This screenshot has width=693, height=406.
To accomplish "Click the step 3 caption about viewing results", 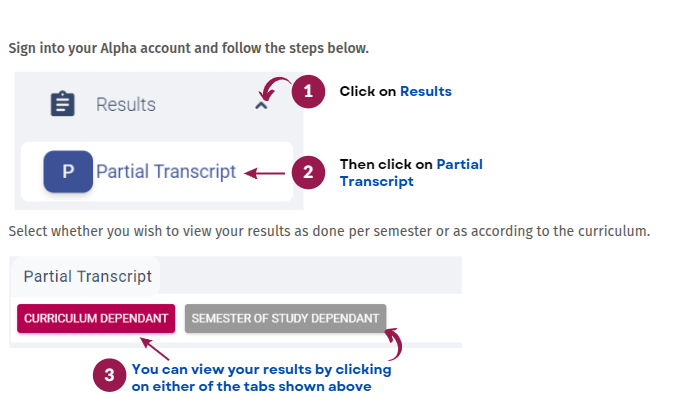I will pos(261,376).
